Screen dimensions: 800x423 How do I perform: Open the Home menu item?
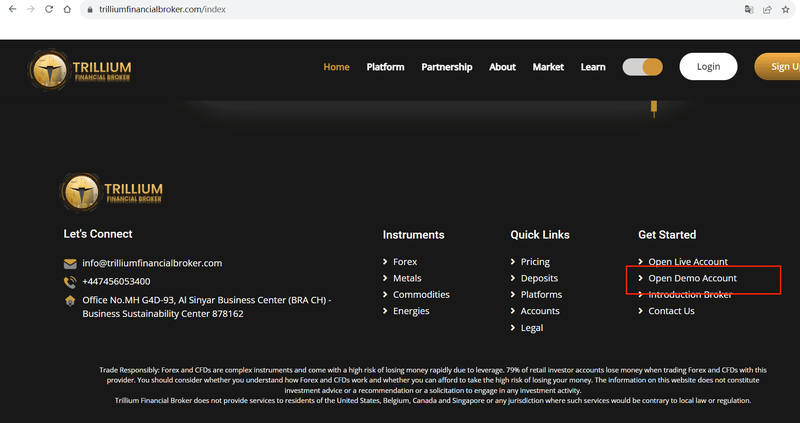coord(336,67)
